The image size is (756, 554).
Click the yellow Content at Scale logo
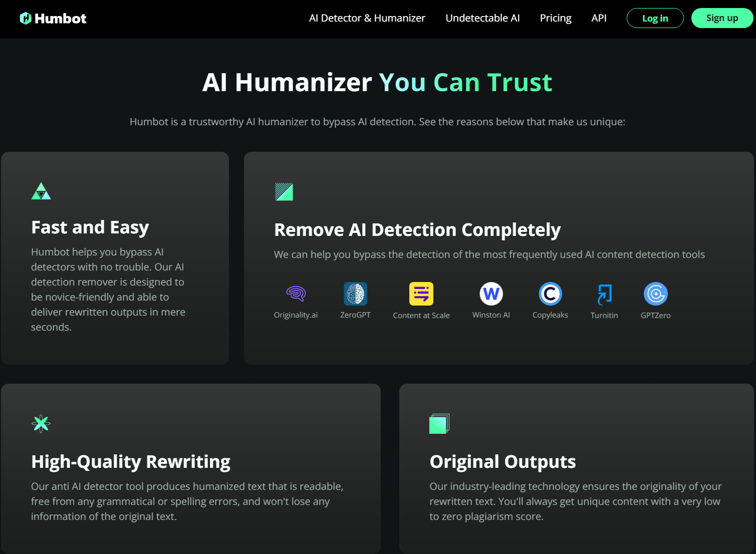(x=421, y=294)
